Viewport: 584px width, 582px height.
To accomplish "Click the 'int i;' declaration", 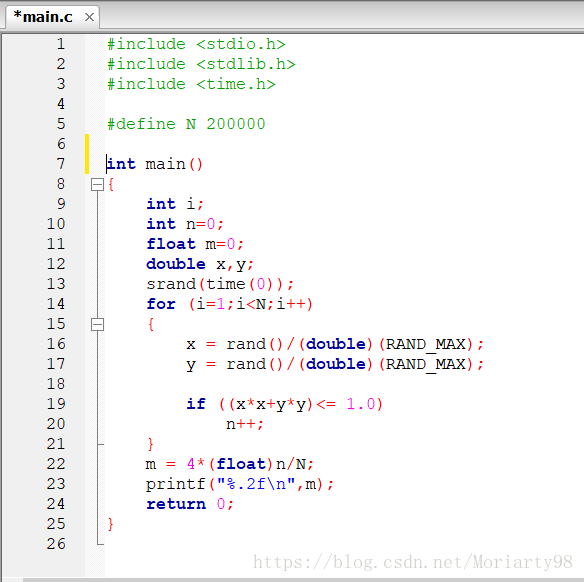I will tap(175, 204).
